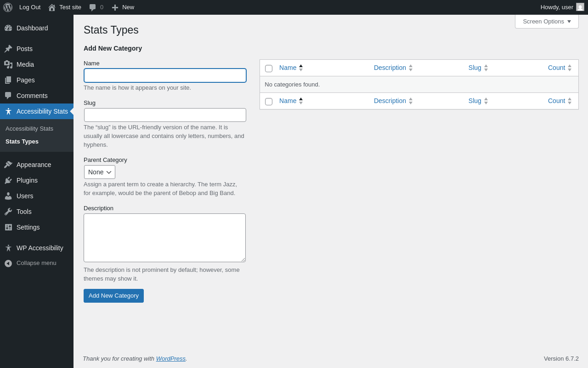Click the WordPress logo icon
This screenshot has height=368, width=588.
tap(8, 7)
